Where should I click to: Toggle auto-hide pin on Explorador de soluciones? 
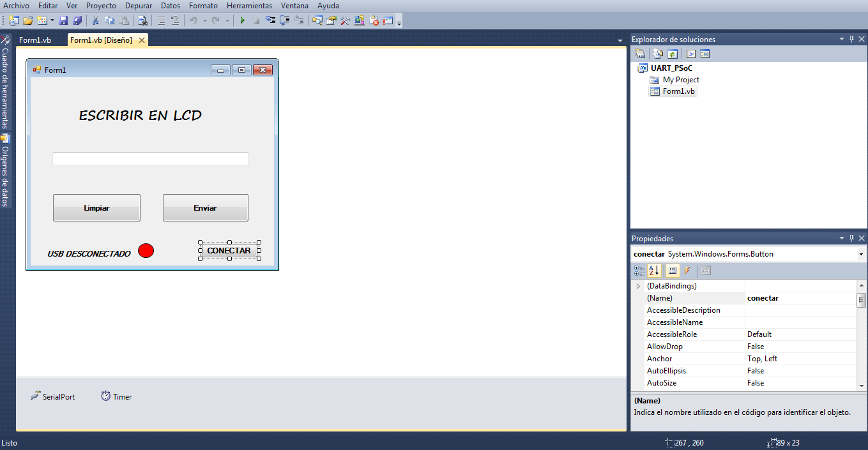(x=851, y=39)
